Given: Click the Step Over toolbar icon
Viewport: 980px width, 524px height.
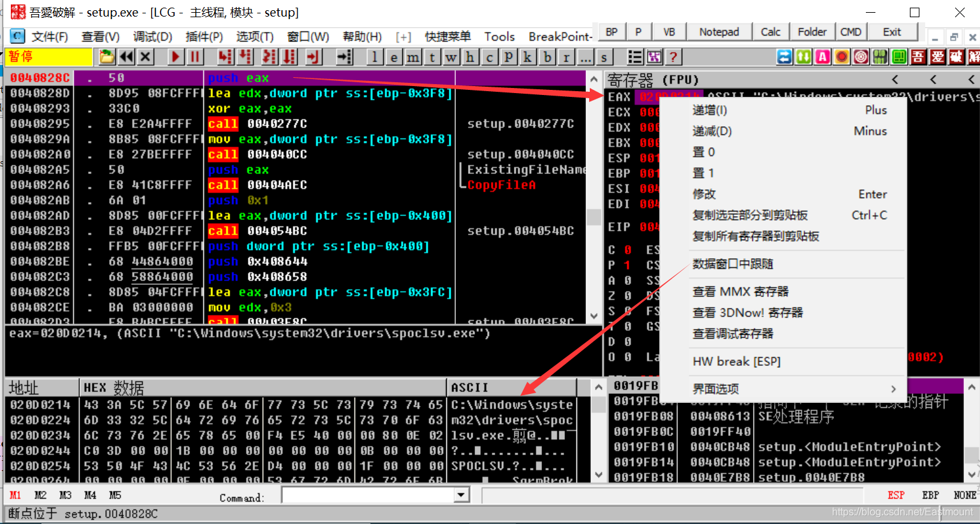Looking at the screenshot, I should pyautogui.click(x=245, y=57).
